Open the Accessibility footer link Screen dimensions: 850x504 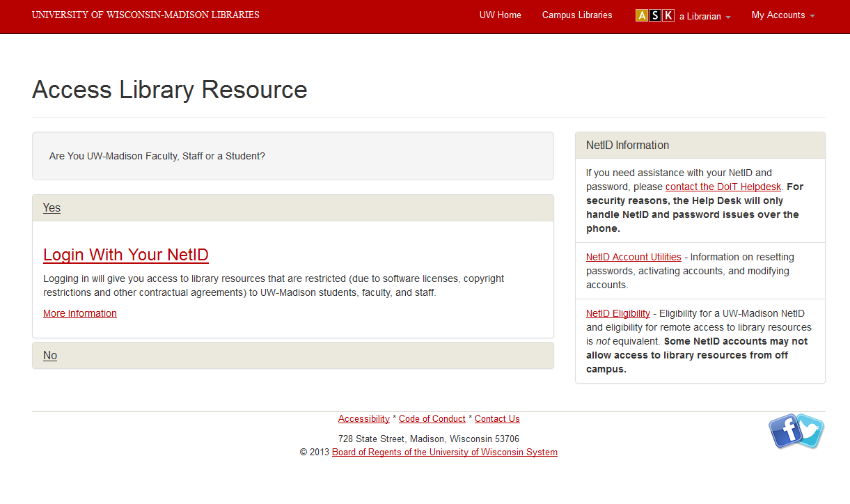pyautogui.click(x=364, y=419)
